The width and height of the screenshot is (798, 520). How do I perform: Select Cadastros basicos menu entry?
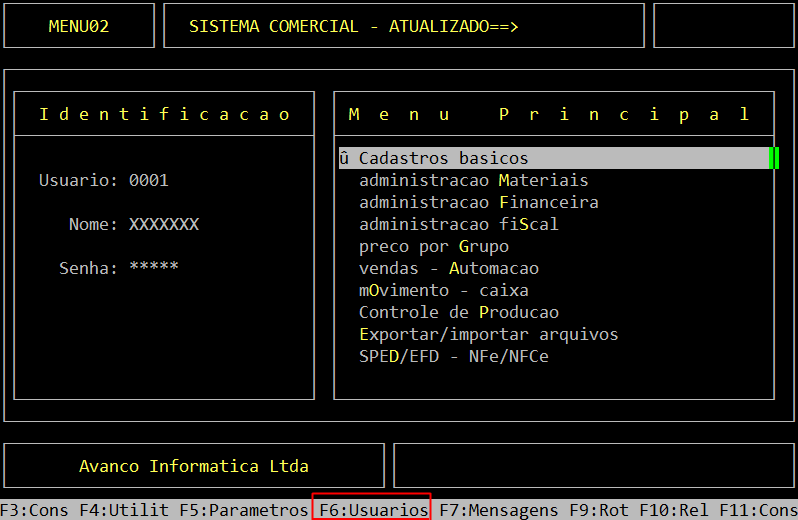click(443, 158)
